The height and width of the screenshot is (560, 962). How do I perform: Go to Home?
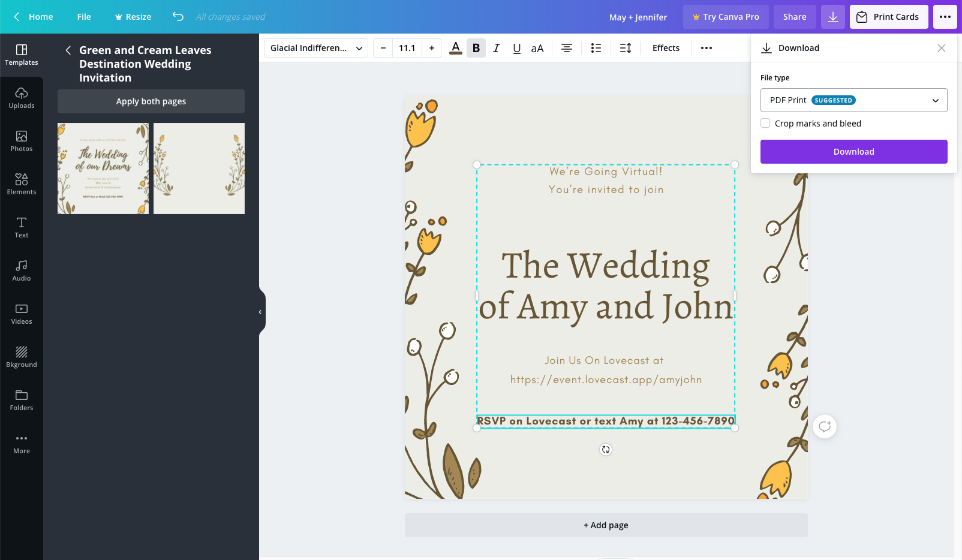(34, 17)
